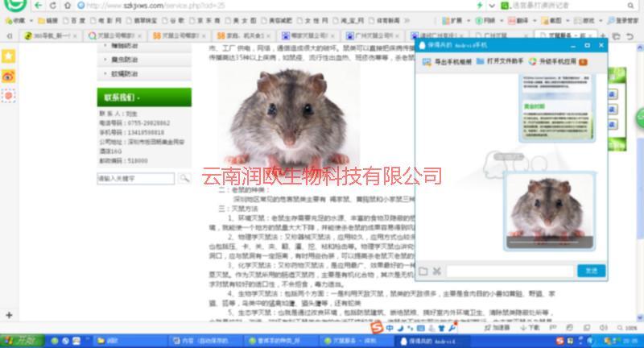Image resolution: width=644 pixels, height=348 pixels.
Task: Open a new tab with the plus button
Action: click(603, 36)
